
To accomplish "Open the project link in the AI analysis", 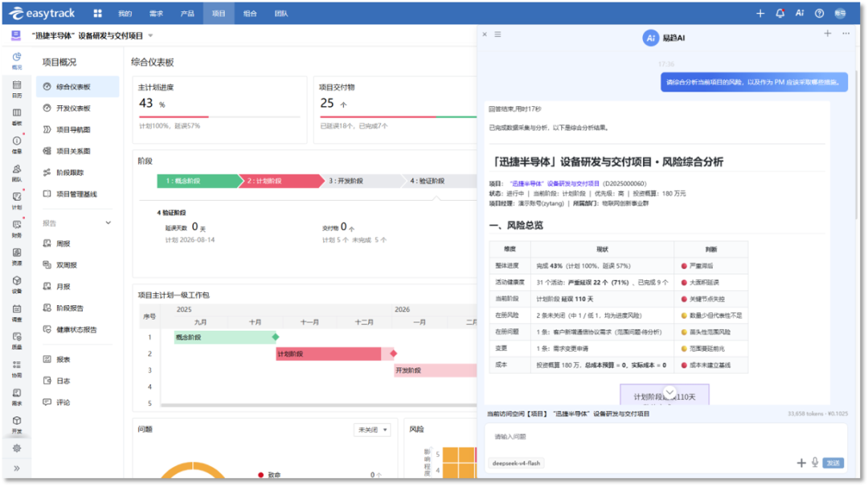I will coord(554,184).
